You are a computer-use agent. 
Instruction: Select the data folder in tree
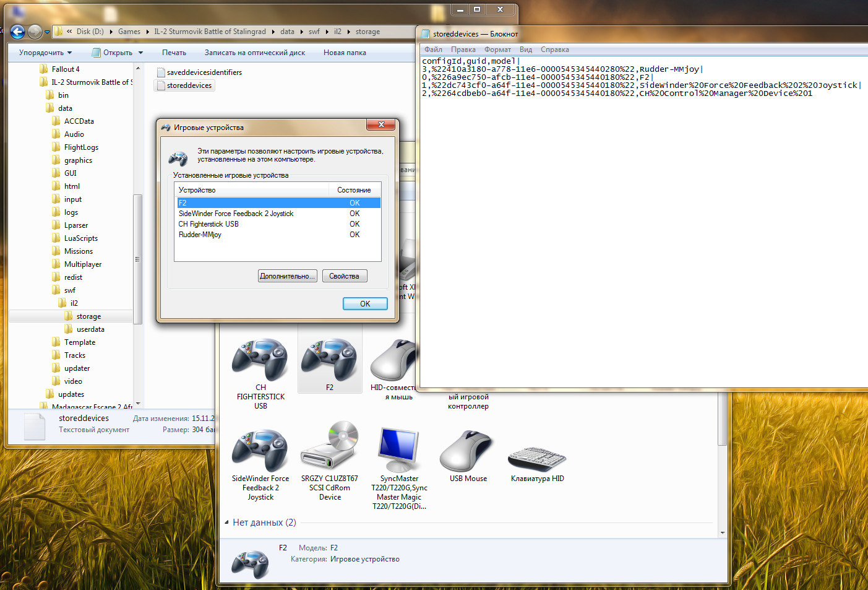[x=59, y=108]
